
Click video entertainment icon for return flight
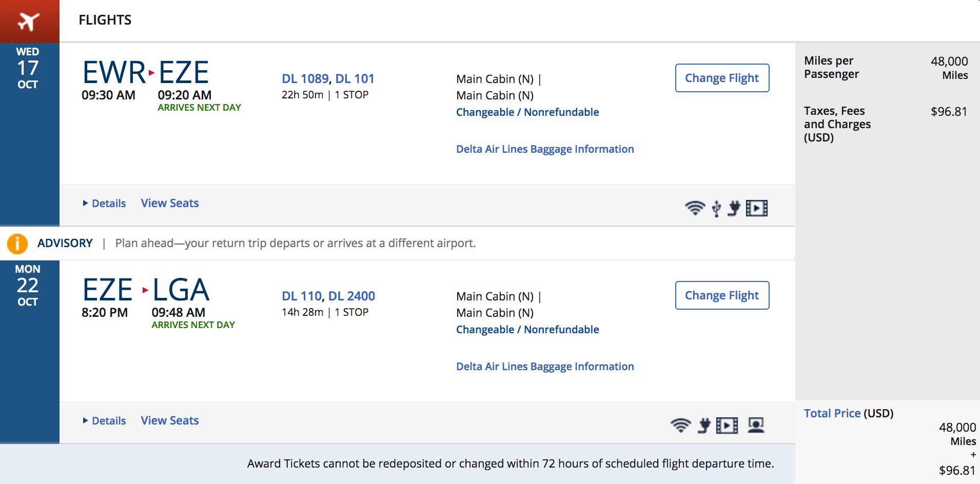tap(727, 426)
